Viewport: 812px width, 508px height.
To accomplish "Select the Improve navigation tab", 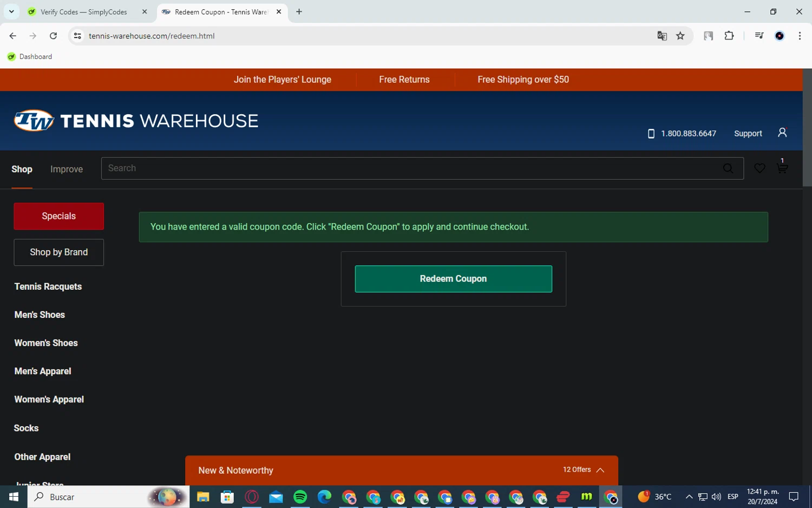I will (x=67, y=169).
